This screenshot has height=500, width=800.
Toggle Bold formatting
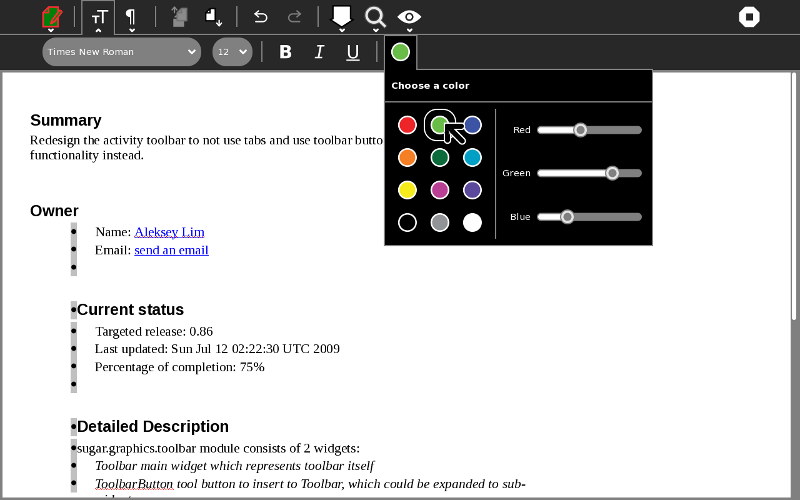tap(285, 52)
